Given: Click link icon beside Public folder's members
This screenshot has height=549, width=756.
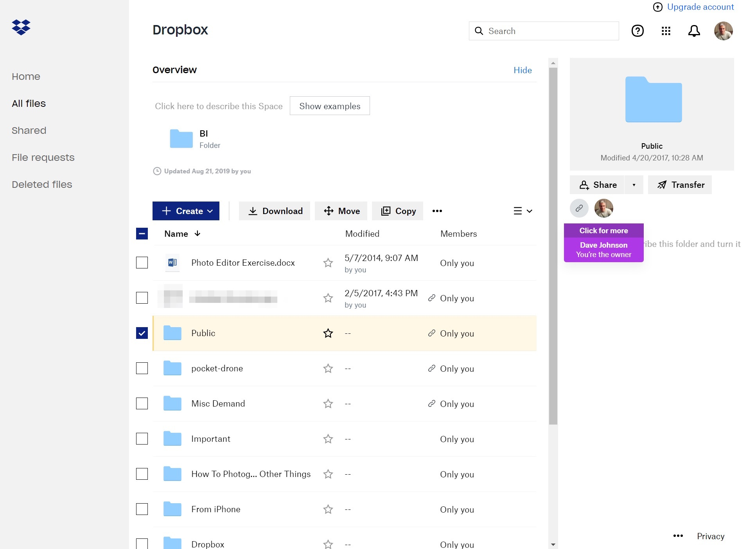Looking at the screenshot, I should click(431, 333).
